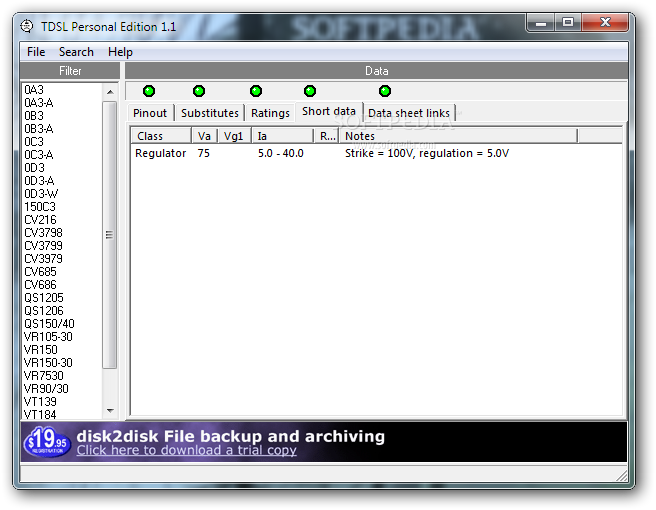Open the Data sheet links tab

tap(409, 113)
